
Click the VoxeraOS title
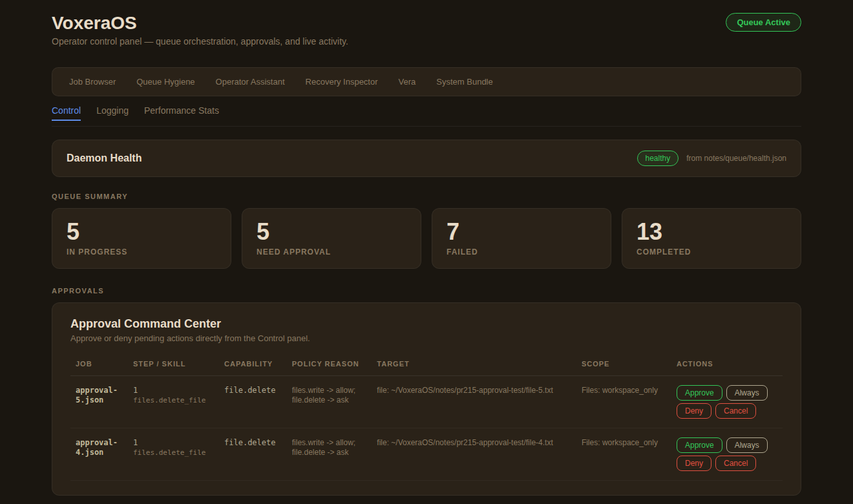(94, 23)
